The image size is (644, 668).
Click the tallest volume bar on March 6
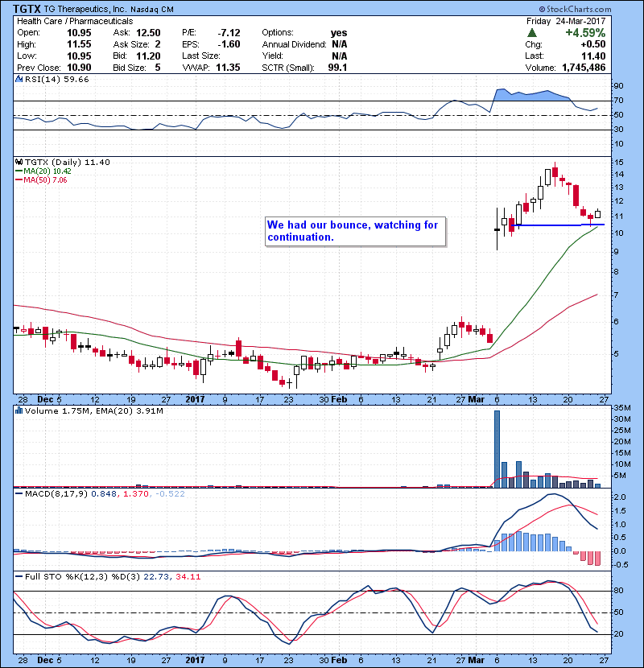coord(497,448)
